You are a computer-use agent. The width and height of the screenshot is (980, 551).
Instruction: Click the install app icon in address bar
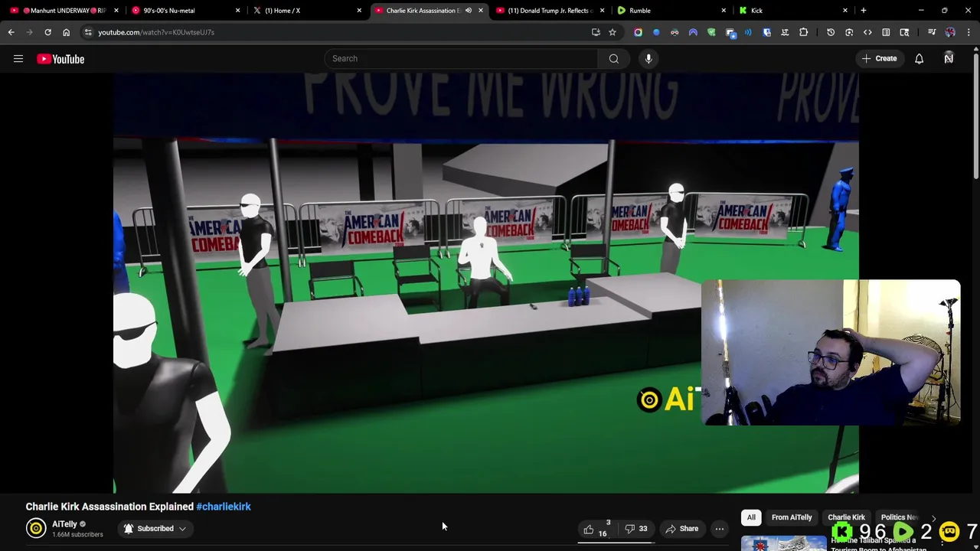pos(596,32)
